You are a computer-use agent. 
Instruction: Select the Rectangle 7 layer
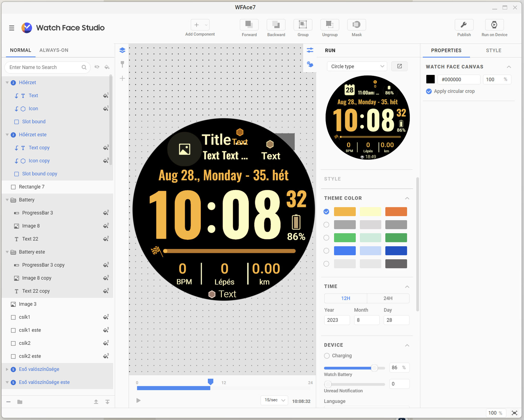57,187
